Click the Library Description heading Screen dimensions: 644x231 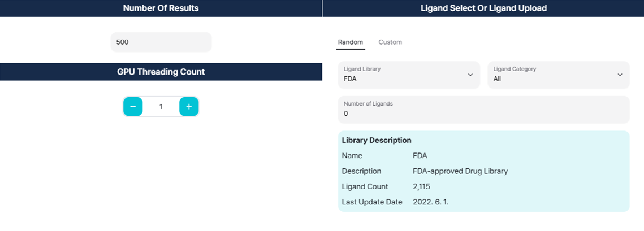(377, 140)
